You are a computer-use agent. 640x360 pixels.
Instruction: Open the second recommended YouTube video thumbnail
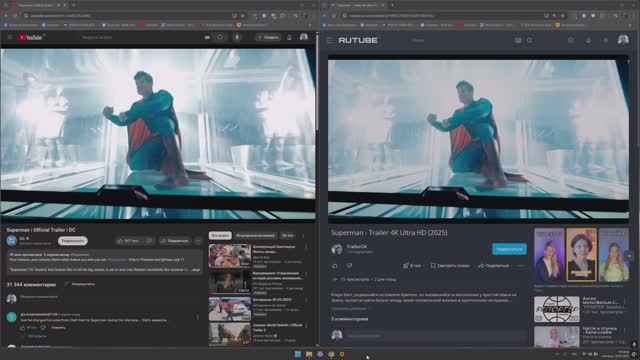(230, 282)
